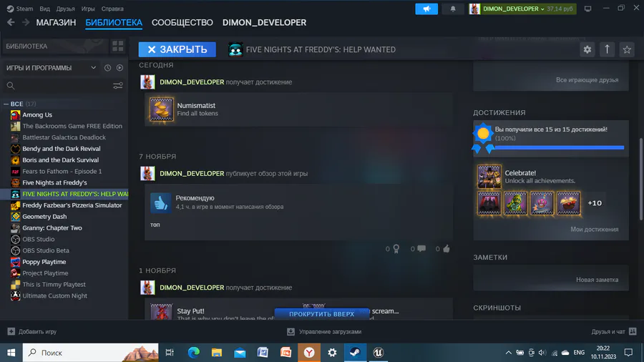The height and width of the screenshot is (362, 644).
Task: Open the Вид menu
Action: point(44,9)
